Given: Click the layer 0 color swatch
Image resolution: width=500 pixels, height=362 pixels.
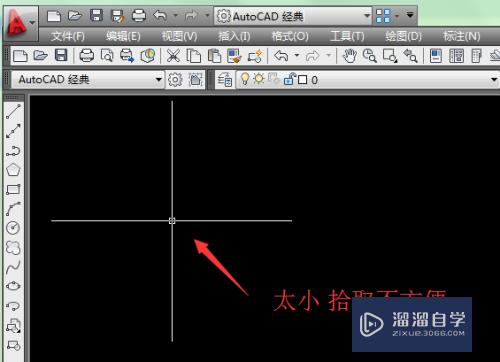Looking at the screenshot, I should coord(302,80).
